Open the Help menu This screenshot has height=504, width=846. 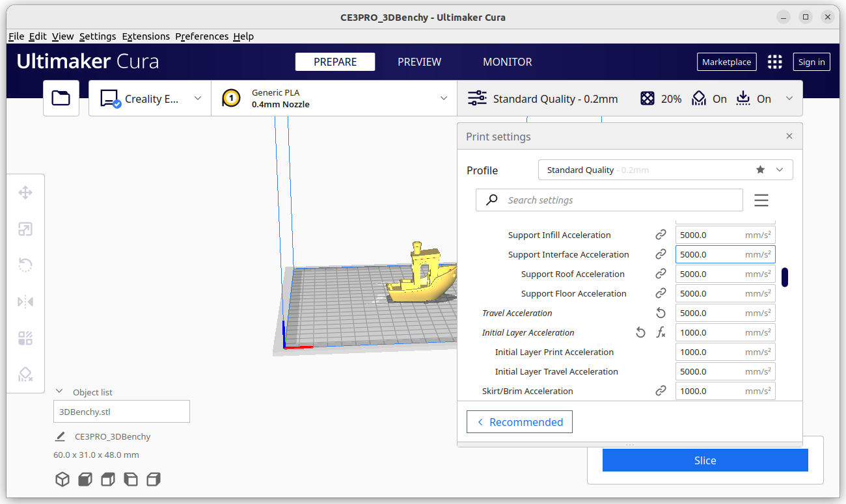click(243, 36)
